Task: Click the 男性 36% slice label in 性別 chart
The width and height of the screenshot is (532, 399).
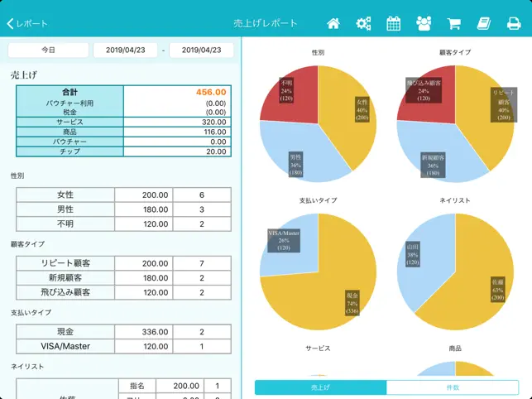Action: (295, 165)
